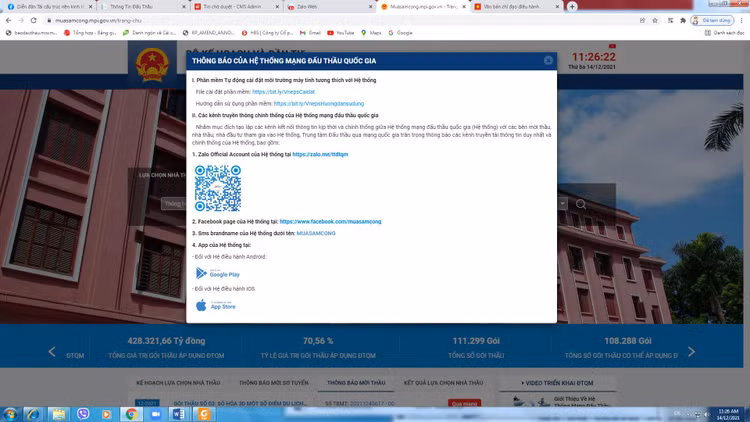
Task: Click the search magnifier icon on the page
Action: point(581,204)
